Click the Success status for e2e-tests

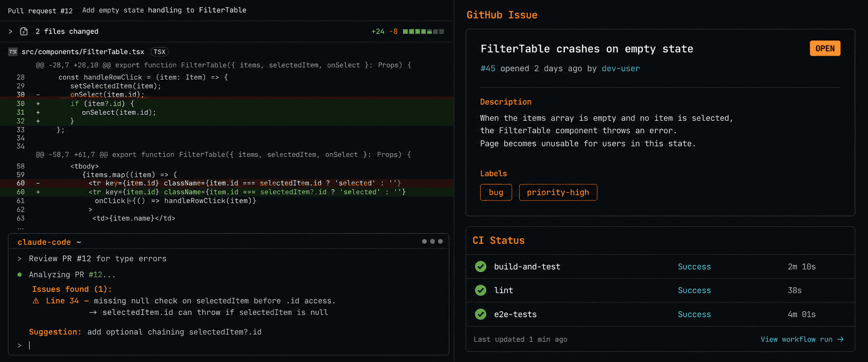coord(694,314)
